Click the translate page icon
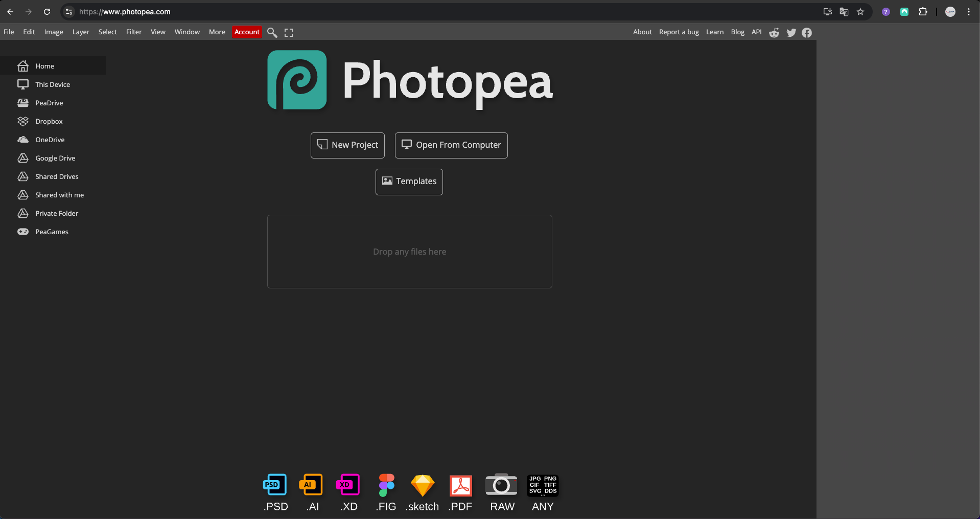 pos(844,12)
